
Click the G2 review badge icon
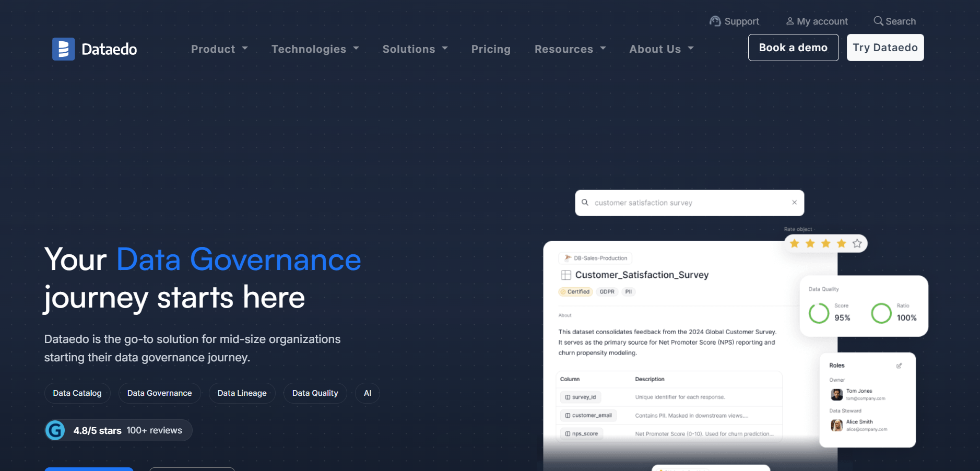coord(55,430)
